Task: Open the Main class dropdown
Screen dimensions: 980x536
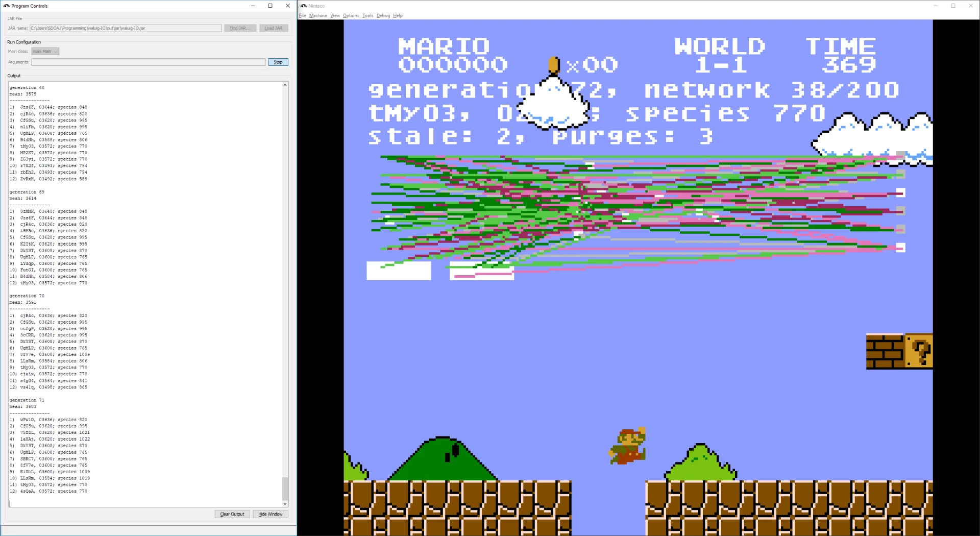Action: [45, 52]
